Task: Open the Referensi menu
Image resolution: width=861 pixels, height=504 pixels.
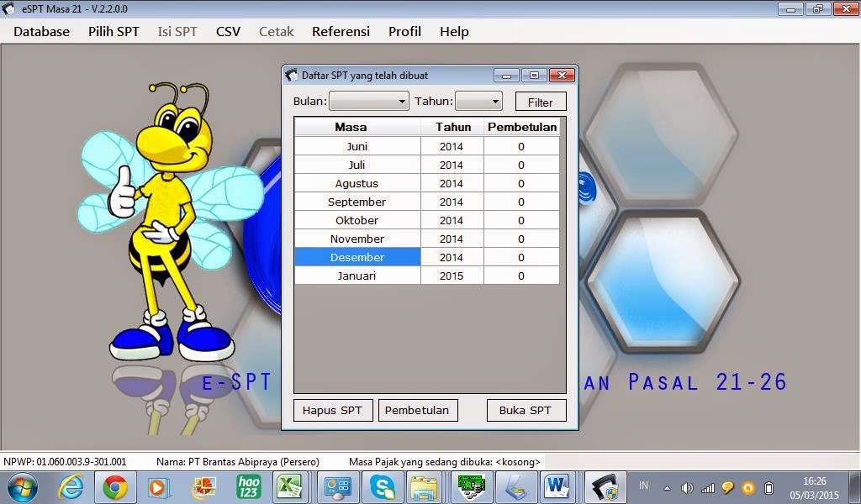Action: pyautogui.click(x=341, y=31)
